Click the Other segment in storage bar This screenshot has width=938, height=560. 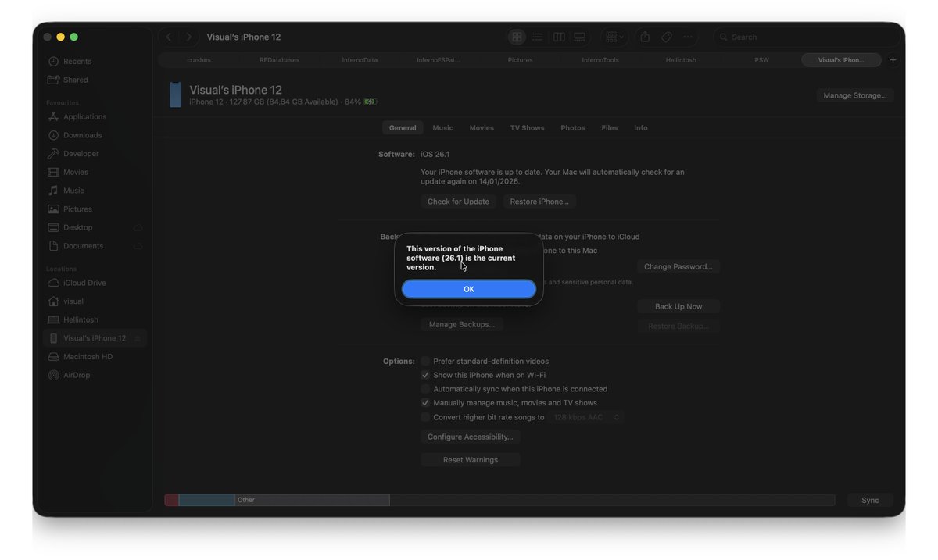(312, 500)
